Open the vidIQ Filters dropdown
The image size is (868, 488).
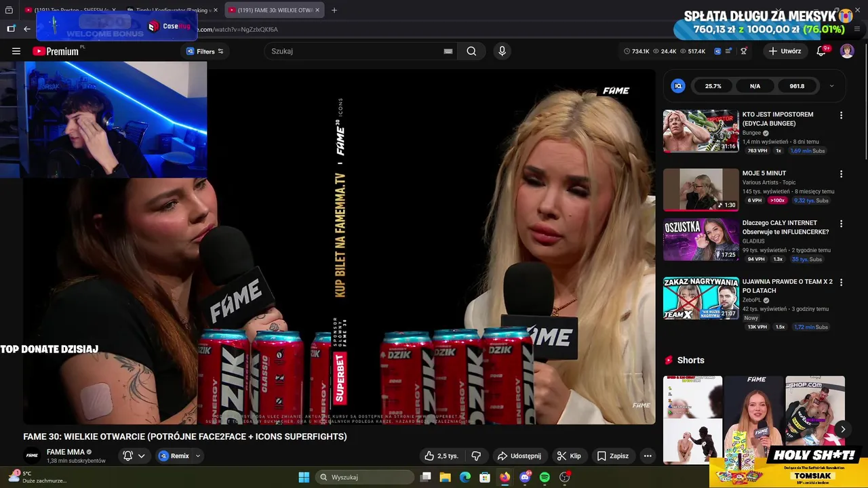205,51
